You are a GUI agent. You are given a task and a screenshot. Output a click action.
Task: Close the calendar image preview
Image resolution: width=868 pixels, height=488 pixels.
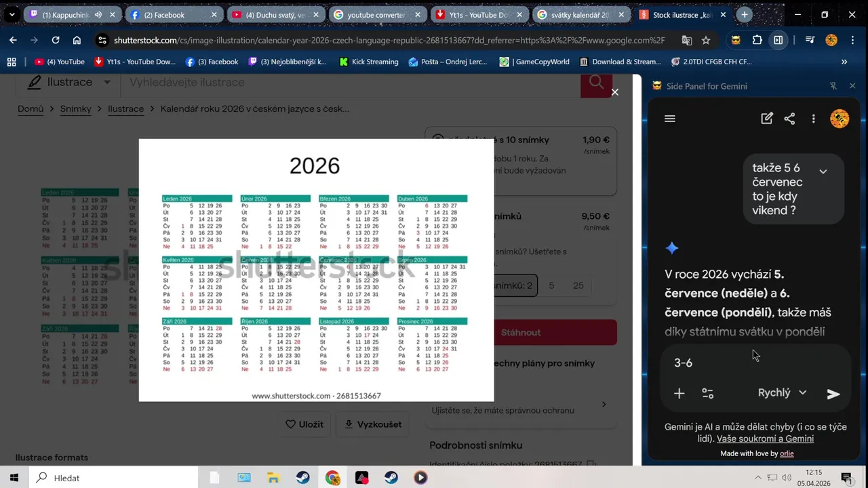click(615, 91)
